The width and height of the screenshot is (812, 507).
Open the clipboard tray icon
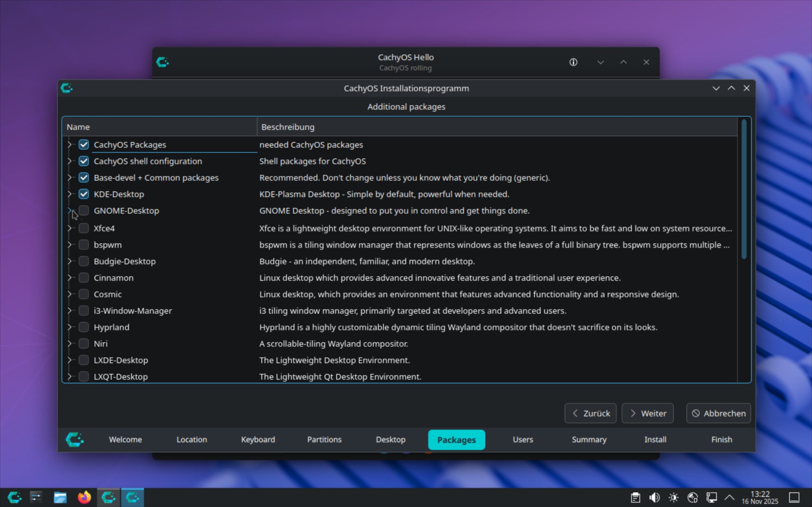pyautogui.click(x=635, y=497)
